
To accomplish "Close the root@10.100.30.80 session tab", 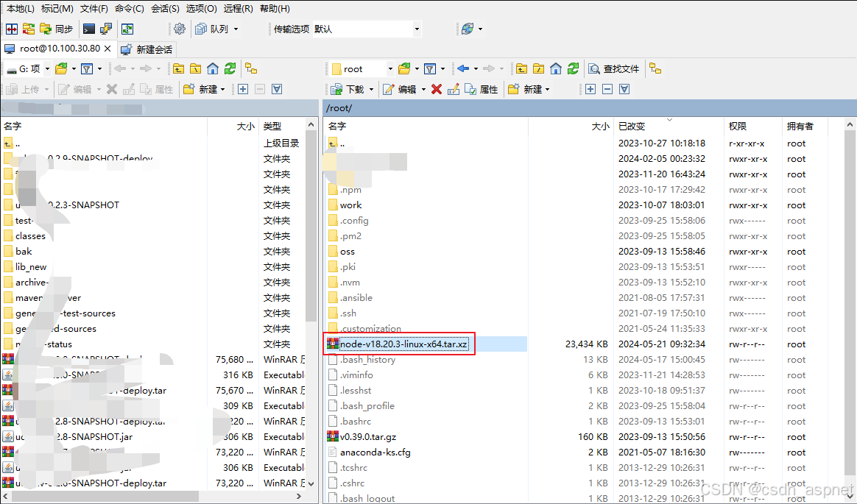I will click(x=107, y=49).
